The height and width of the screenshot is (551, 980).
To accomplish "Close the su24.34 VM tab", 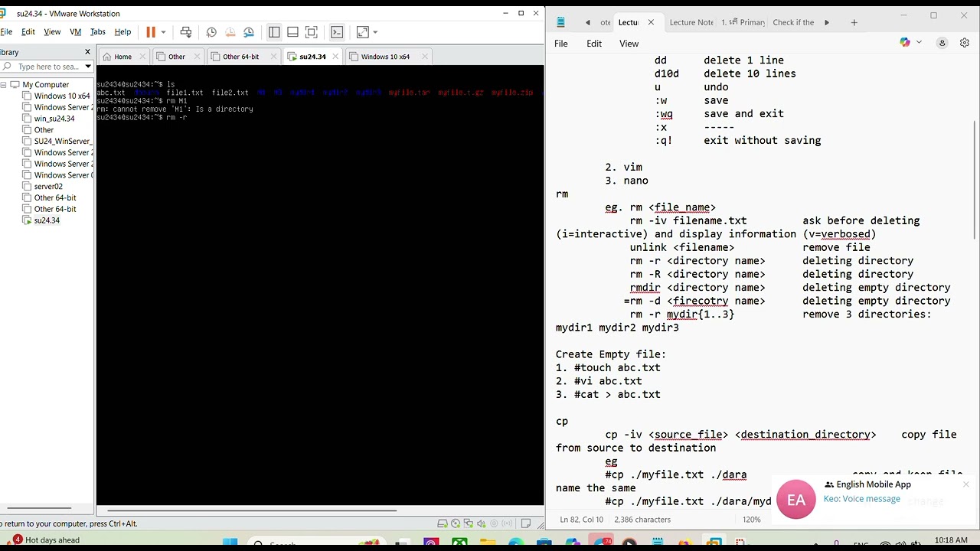I will [x=335, y=57].
